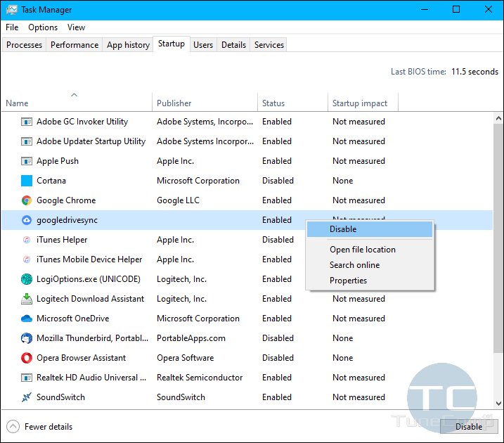Collapse view with Fewer details arrow
Screen dimensions: 504x443
[x=13, y=427]
